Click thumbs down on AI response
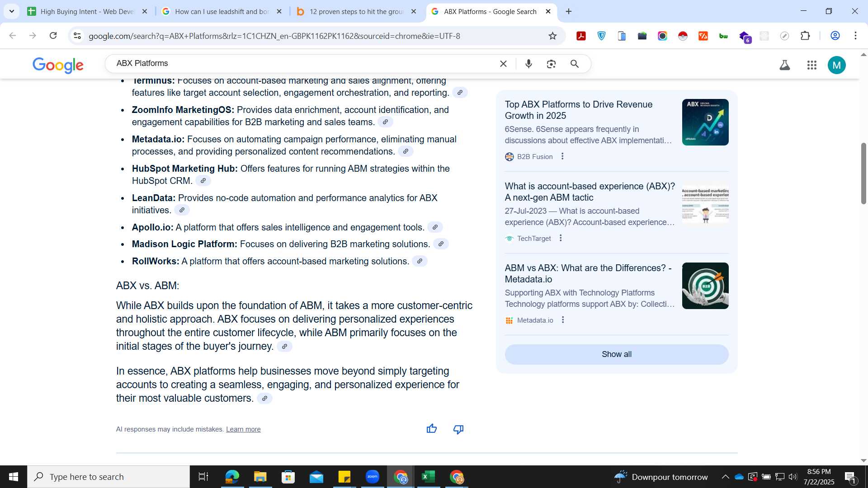This screenshot has width=868, height=488. point(458,429)
